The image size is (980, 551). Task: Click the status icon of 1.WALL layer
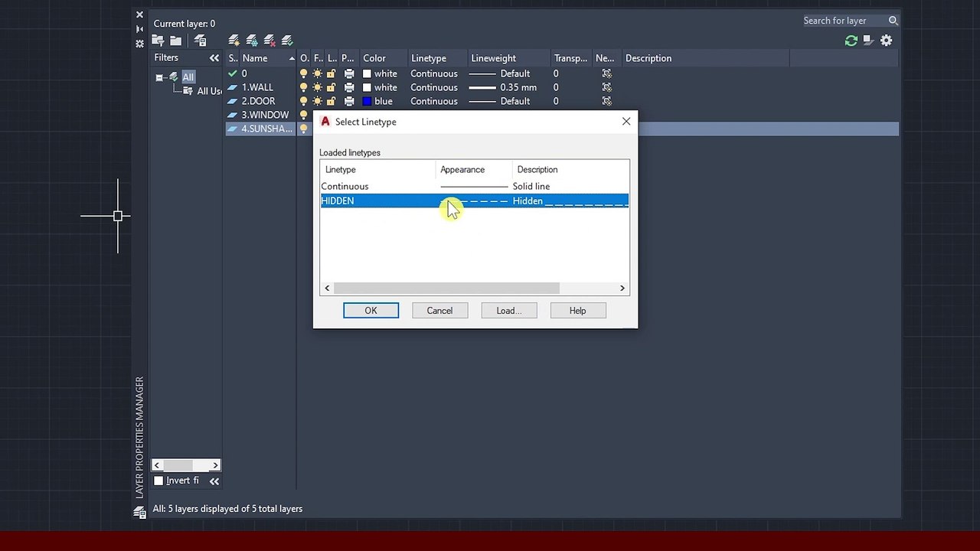point(233,87)
